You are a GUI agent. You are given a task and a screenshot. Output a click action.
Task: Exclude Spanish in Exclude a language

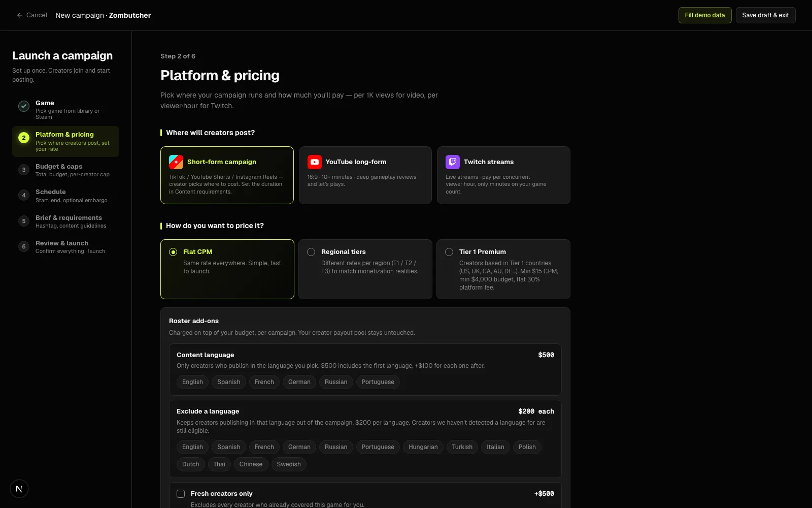coord(229,447)
